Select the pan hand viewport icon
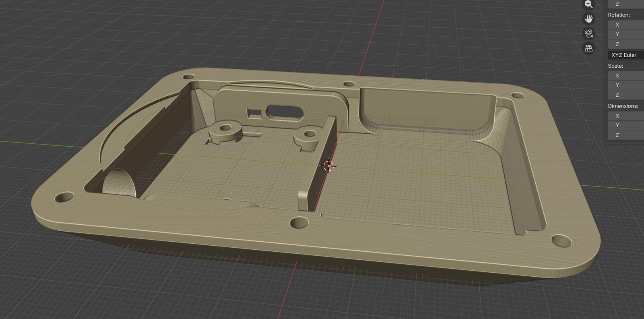Viewport: 644px width, 319px height. click(x=588, y=19)
